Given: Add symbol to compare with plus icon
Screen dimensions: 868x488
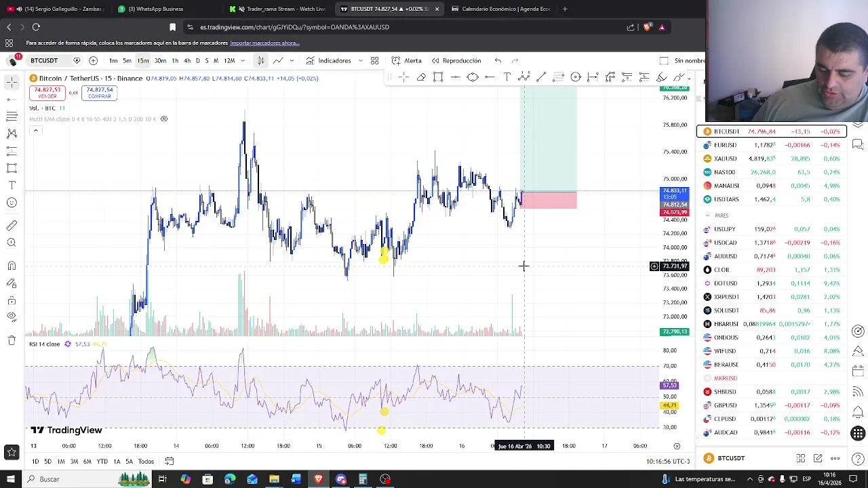Looking at the screenshot, I should click(93, 61).
